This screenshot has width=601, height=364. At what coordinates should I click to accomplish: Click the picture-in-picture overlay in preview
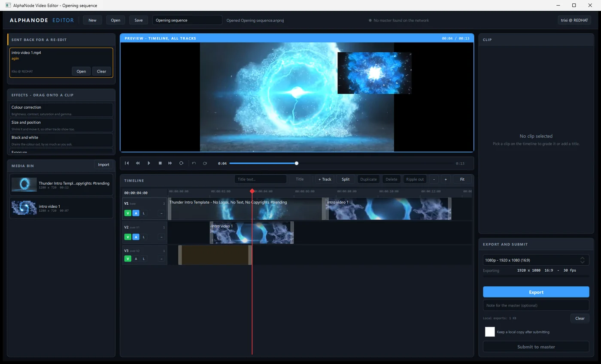tap(374, 73)
